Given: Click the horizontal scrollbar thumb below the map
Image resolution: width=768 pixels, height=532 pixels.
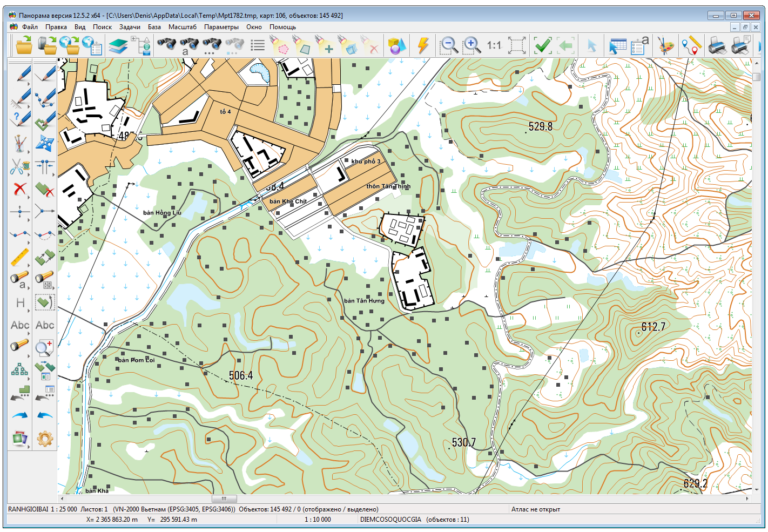Looking at the screenshot, I should (224, 499).
